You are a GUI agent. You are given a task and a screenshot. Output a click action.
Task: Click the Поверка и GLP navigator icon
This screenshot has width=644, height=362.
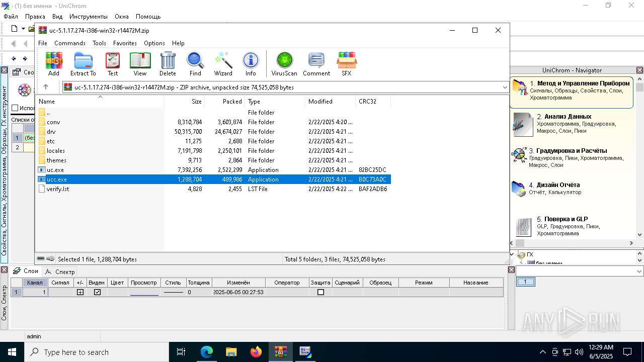pyautogui.click(x=524, y=227)
